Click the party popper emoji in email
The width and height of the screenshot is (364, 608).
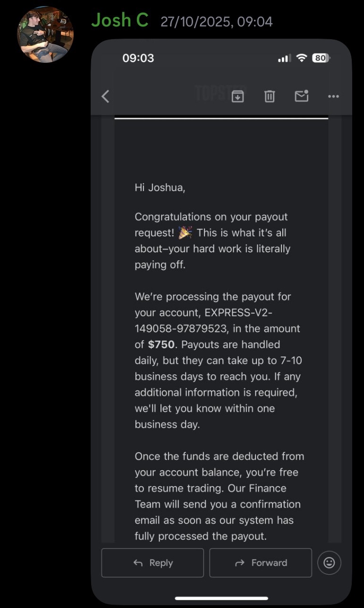[186, 232]
